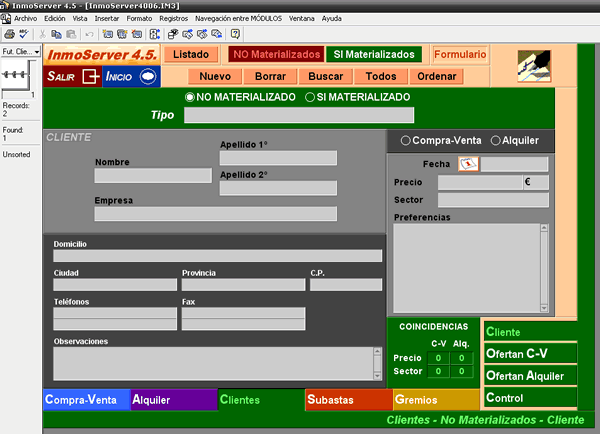The image size is (600, 434).
Task: Click the Delete Record toolbar icon
Action: (x=137, y=34)
